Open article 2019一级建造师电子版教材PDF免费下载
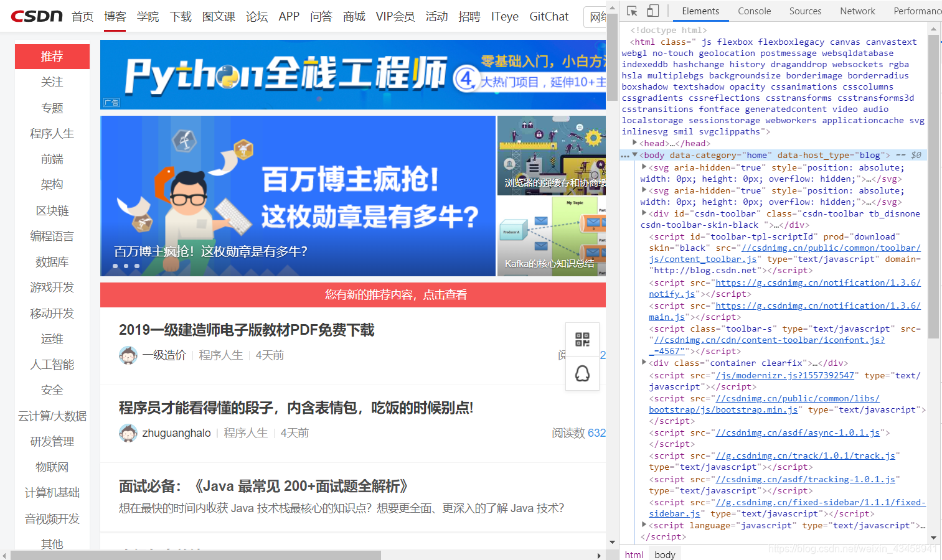 coord(247,330)
